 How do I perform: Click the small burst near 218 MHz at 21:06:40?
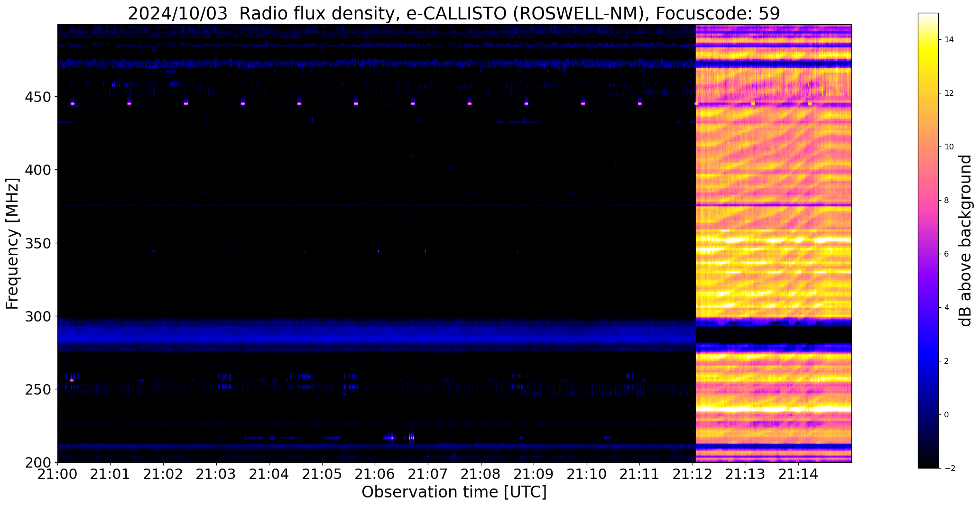411,437
